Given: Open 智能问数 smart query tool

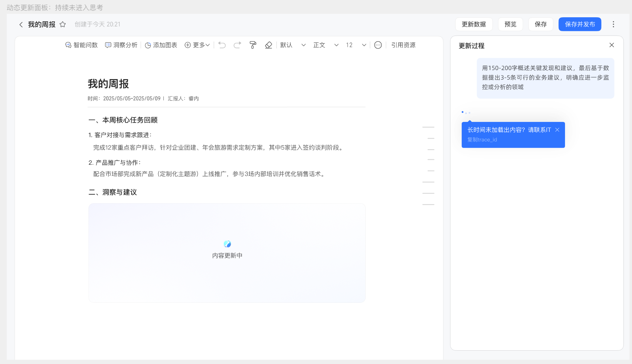Looking at the screenshot, I should pos(81,45).
